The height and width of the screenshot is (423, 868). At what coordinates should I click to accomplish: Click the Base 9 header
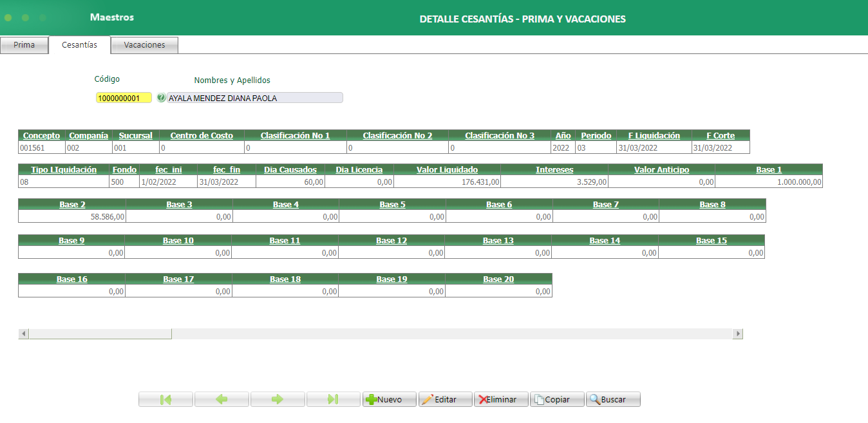pos(71,240)
